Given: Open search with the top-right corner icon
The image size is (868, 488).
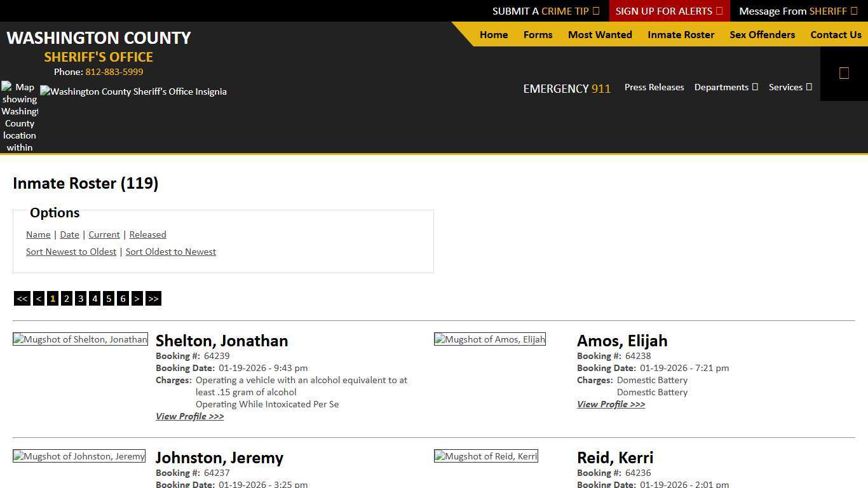Looking at the screenshot, I should coord(844,72).
